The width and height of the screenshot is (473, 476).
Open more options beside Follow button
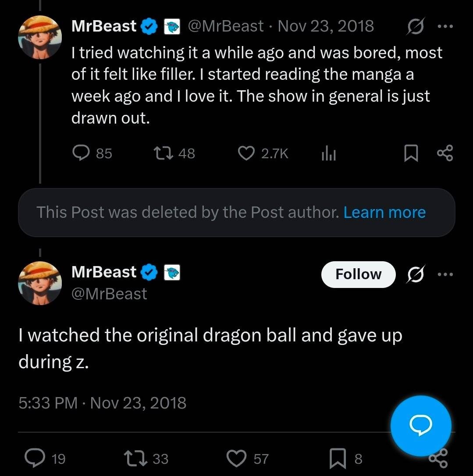pos(445,274)
